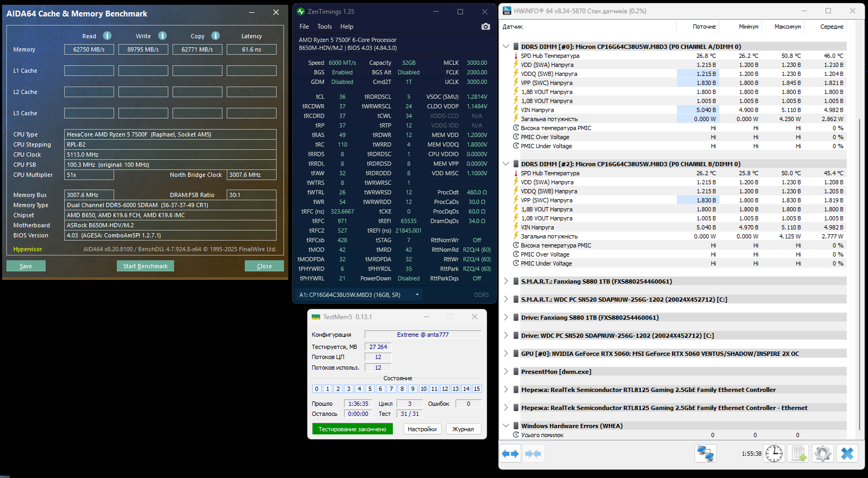The image size is (868, 478).
Task: Collapse the DDR5 DIMM [#2] sensor group
Action: tap(506, 164)
